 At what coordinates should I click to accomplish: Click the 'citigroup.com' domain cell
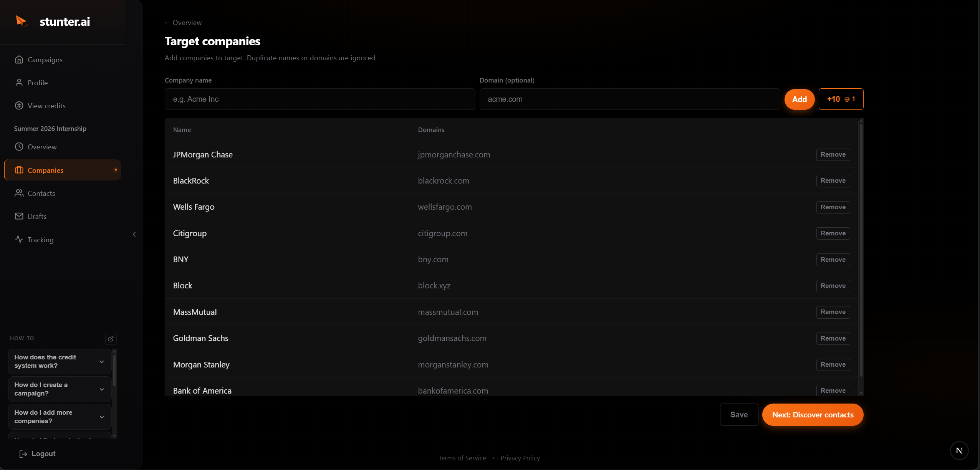point(442,233)
